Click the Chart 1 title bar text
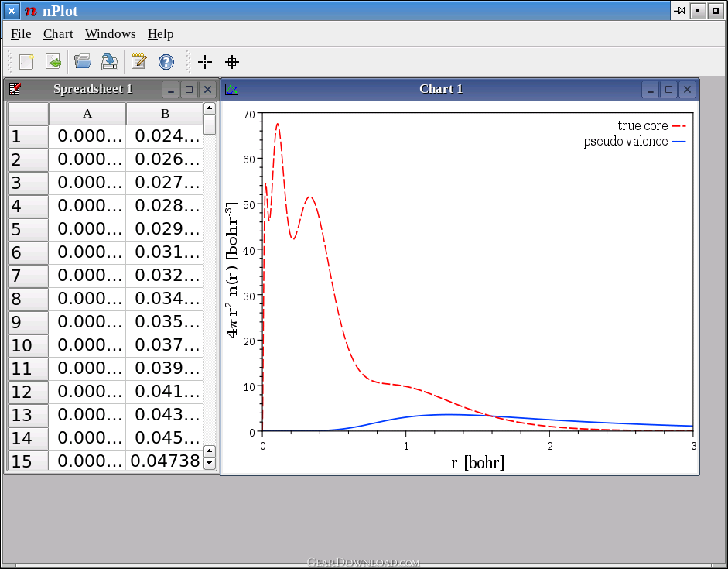 (x=441, y=89)
